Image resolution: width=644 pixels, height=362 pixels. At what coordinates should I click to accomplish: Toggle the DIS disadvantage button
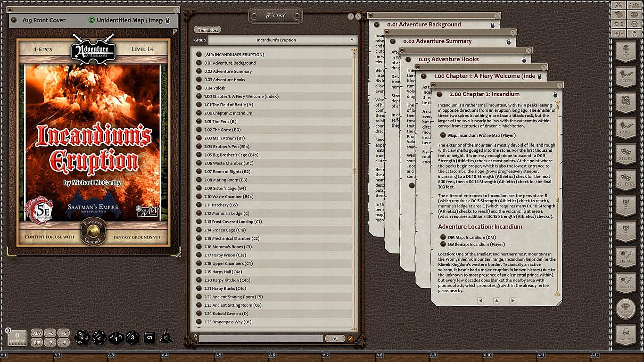(x=37, y=342)
